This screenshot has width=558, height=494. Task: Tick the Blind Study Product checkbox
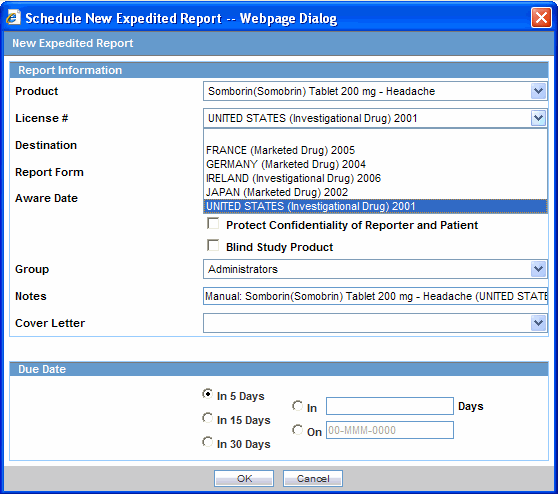(x=213, y=245)
